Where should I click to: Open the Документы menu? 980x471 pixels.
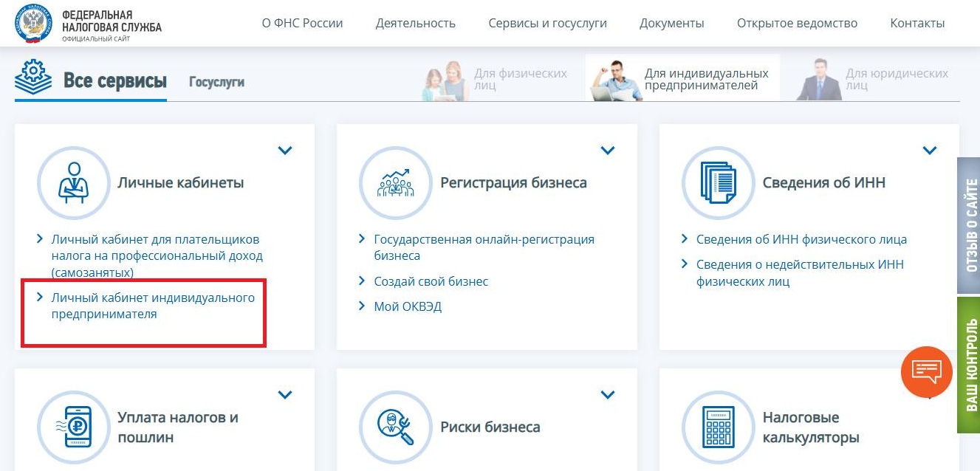671,23
